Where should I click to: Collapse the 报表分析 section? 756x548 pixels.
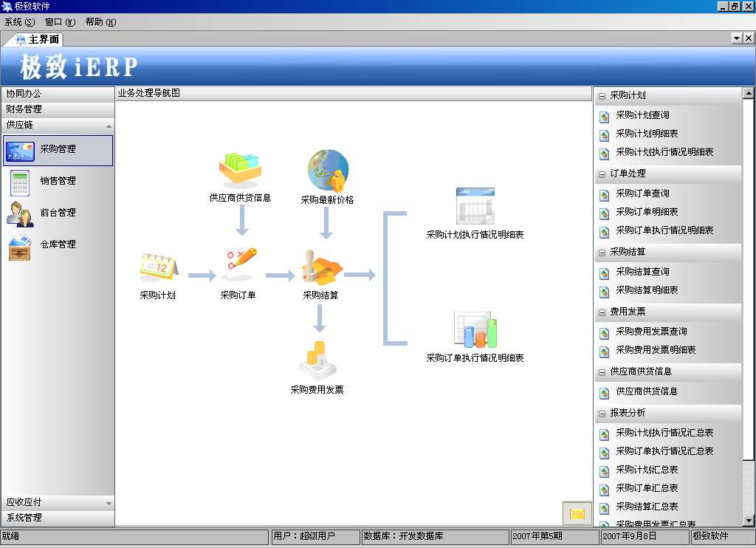[602, 414]
